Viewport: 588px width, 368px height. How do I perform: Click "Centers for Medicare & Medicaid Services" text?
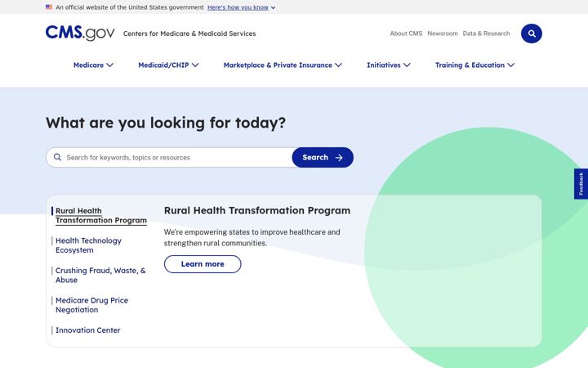point(189,34)
